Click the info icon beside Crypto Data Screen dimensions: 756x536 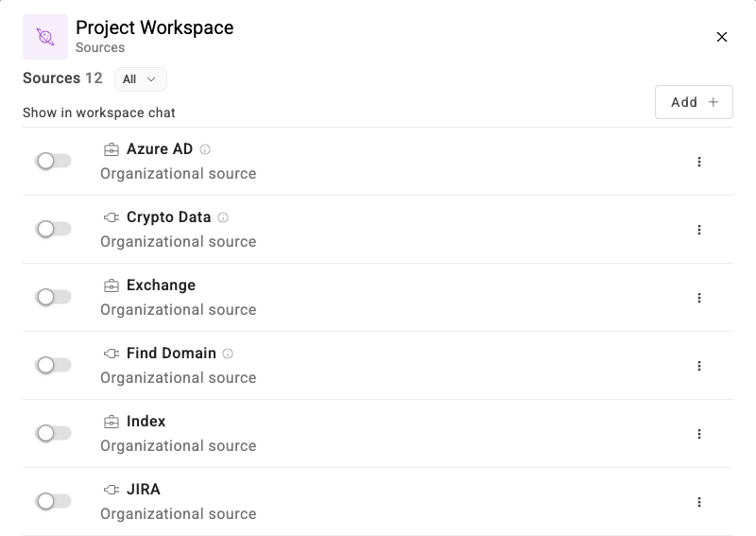click(x=223, y=217)
